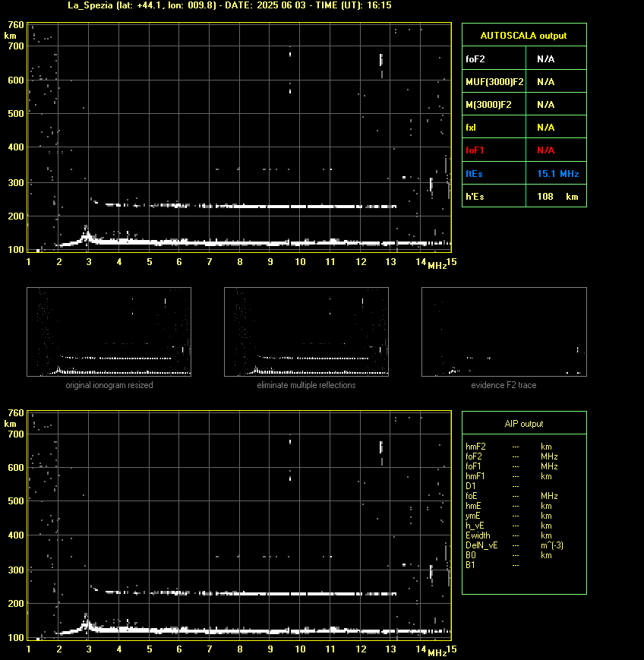
Task: Click the hmF1 row in AIP output
Action: click(x=509, y=476)
